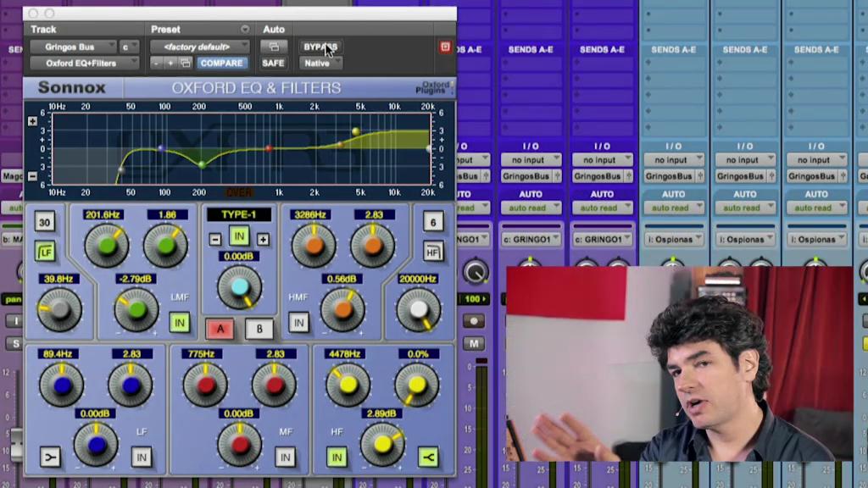The height and width of the screenshot is (488, 868).
Task: Click the Oxford Plugins logo
Action: click(x=434, y=87)
